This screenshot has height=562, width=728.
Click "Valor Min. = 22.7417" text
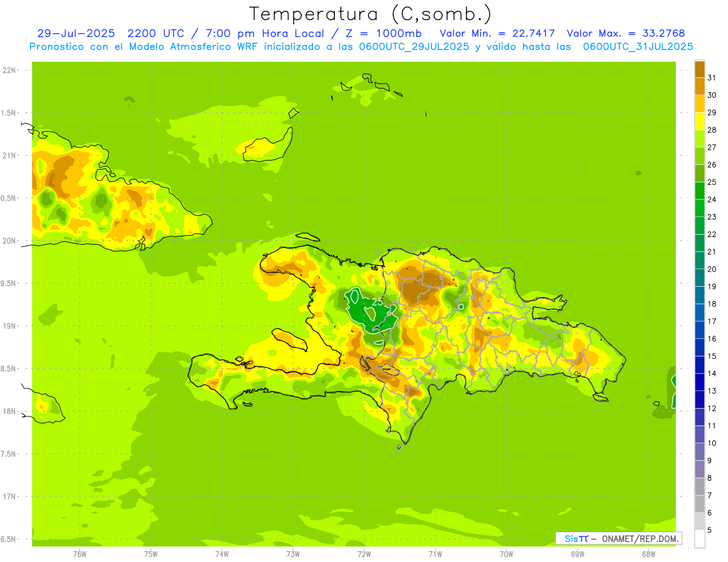(497, 33)
